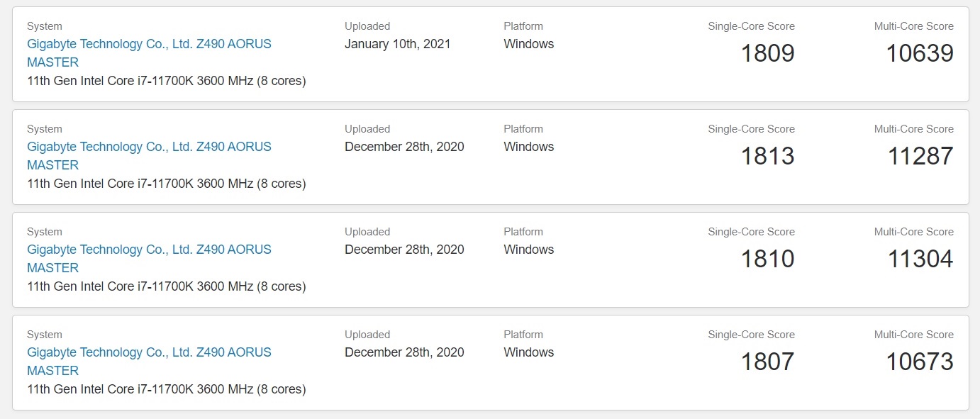Open Z490 AORUS MASTER link scoring 11287
980x419 pixels.
point(149,156)
